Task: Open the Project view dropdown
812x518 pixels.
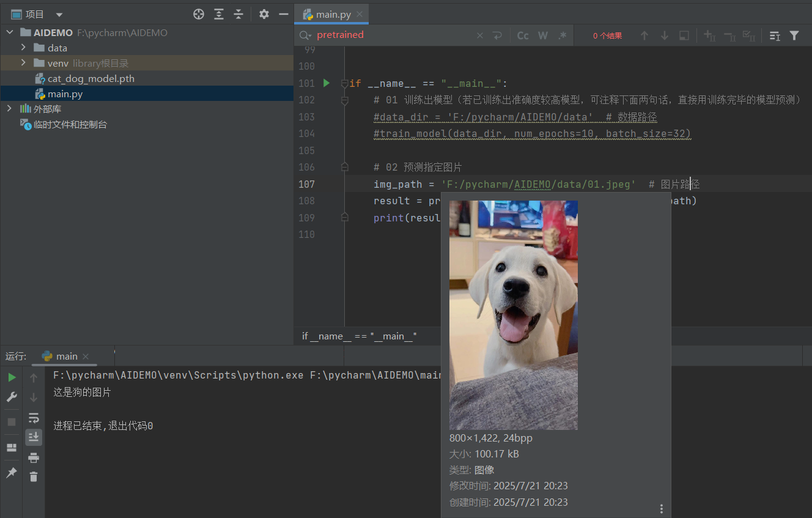Action: coord(59,15)
